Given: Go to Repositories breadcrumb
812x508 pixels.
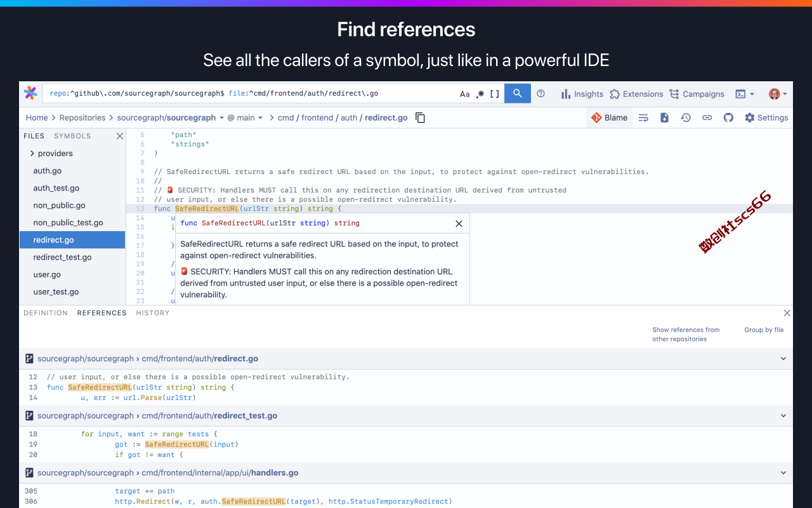Looking at the screenshot, I should tap(82, 117).
